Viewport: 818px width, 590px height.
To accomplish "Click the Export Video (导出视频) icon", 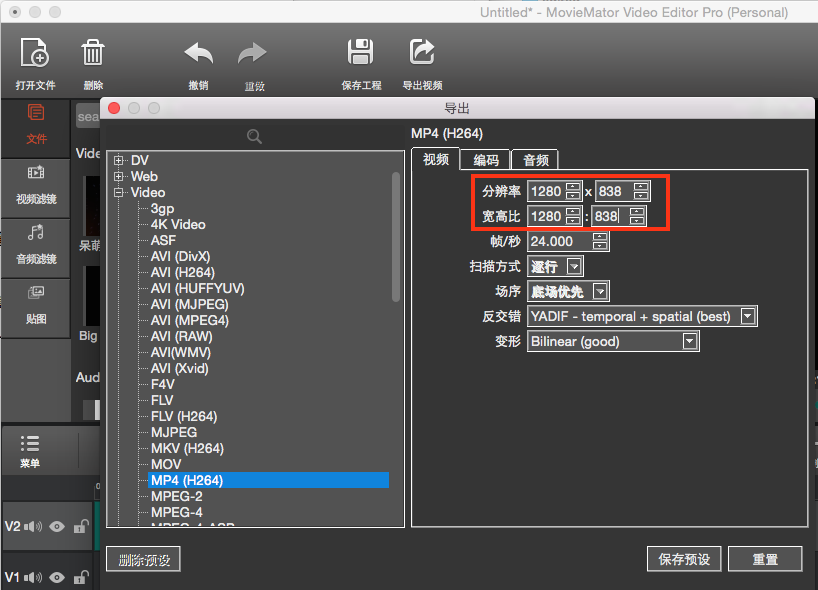I will (422, 52).
